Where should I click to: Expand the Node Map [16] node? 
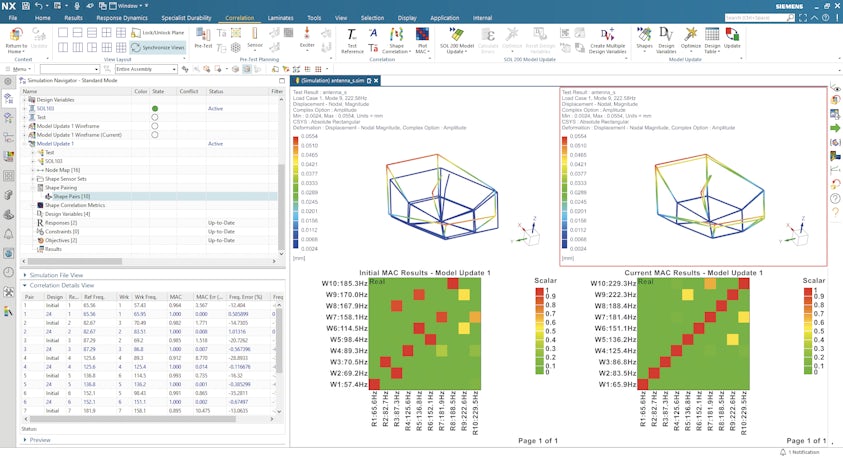(33, 170)
